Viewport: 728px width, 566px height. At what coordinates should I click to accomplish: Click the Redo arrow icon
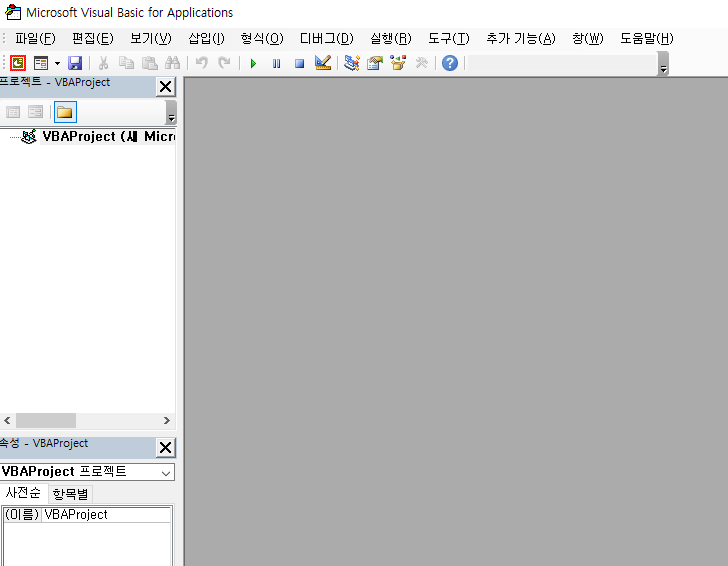(x=224, y=63)
